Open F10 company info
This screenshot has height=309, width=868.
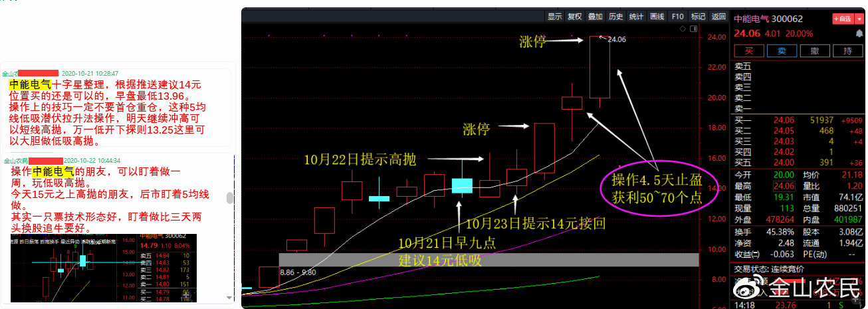click(677, 17)
